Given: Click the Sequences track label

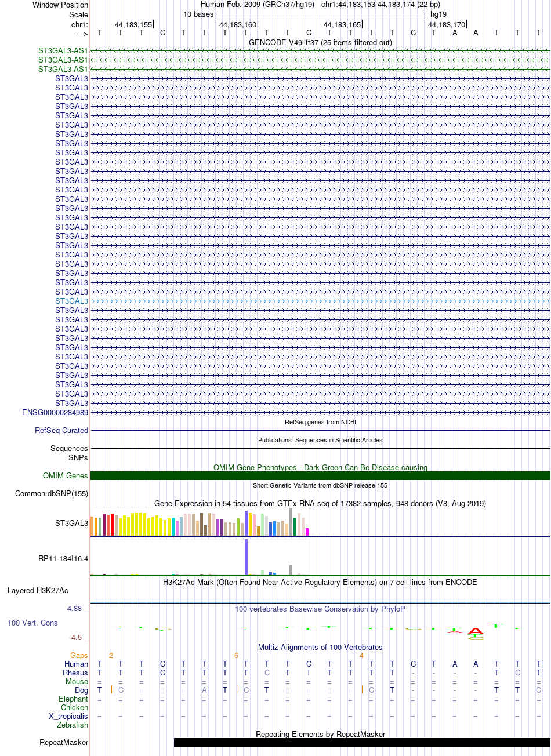Looking at the screenshot, I should (x=69, y=448).
